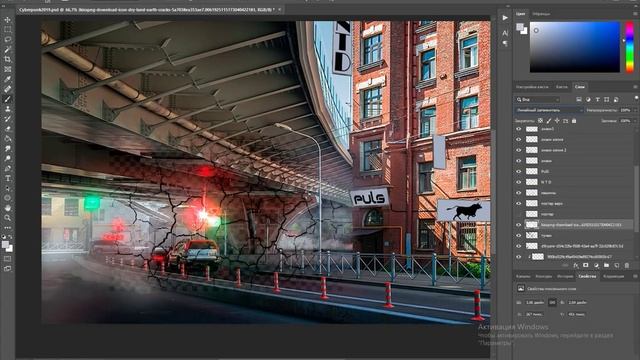Link width and height in Properties
Screen dimensions: 640x360
pyautogui.click(x=552, y=302)
